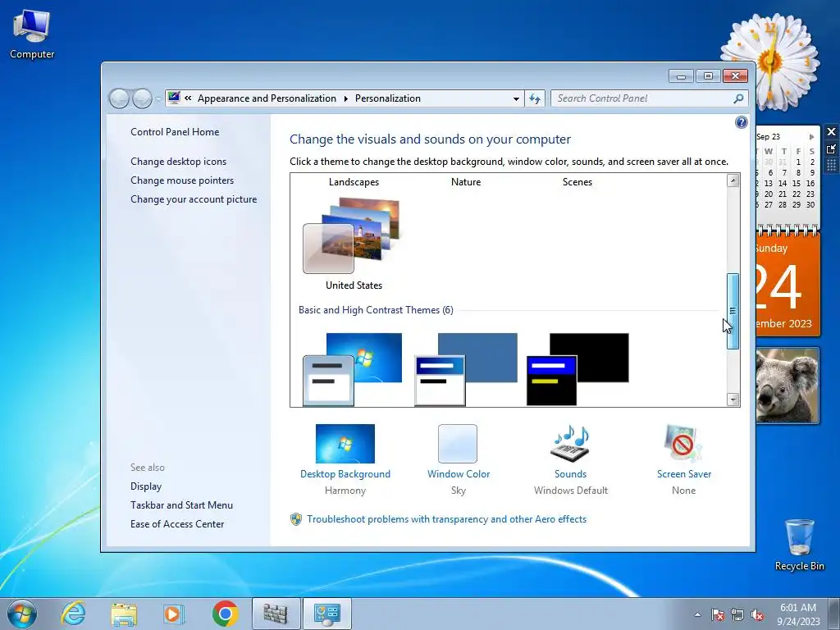This screenshot has width=840, height=630.
Task: Launch Google Chrome from taskbar
Action: pos(225,614)
